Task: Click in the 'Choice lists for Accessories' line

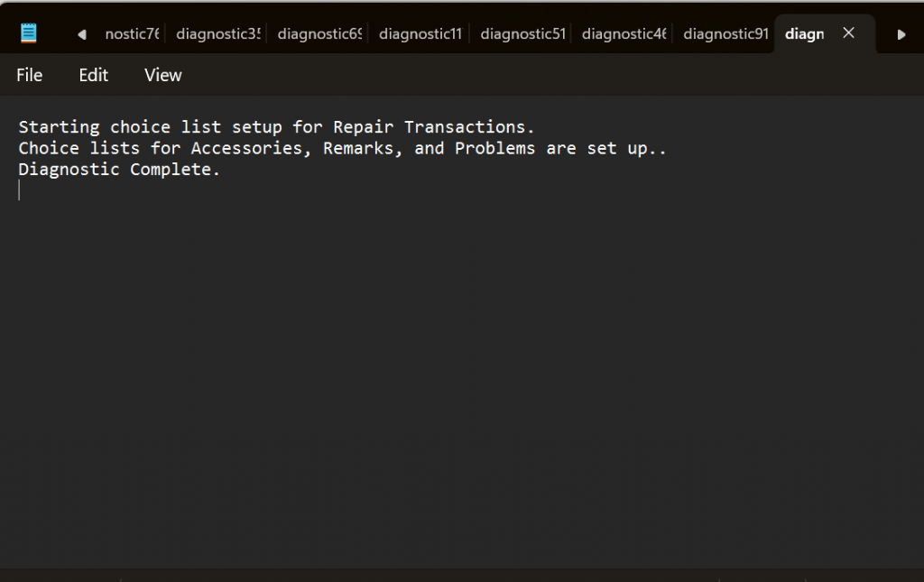Action: point(342,148)
